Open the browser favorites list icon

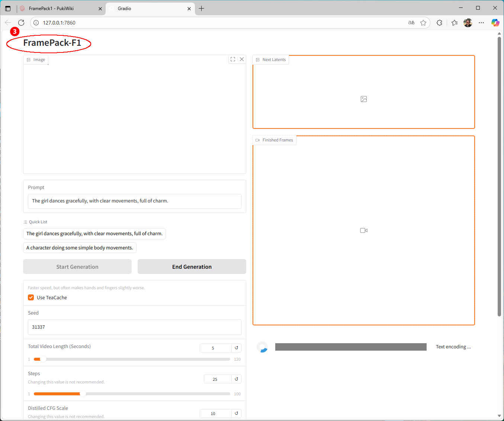coord(455,23)
